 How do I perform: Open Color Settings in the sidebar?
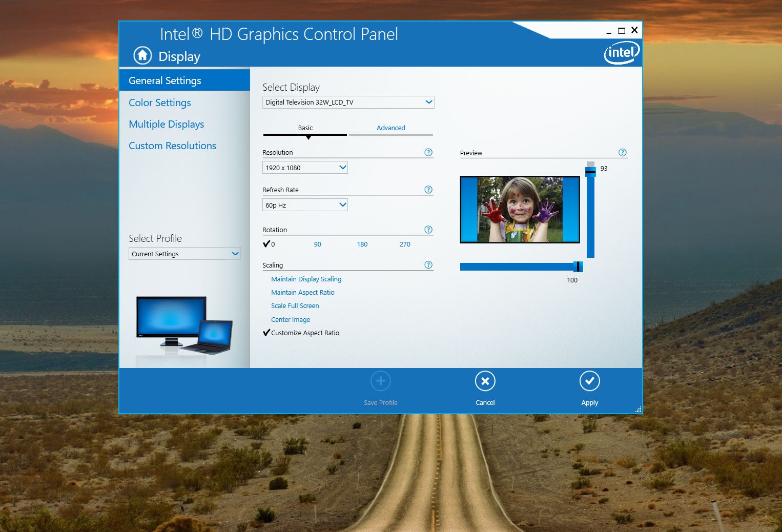(x=159, y=103)
